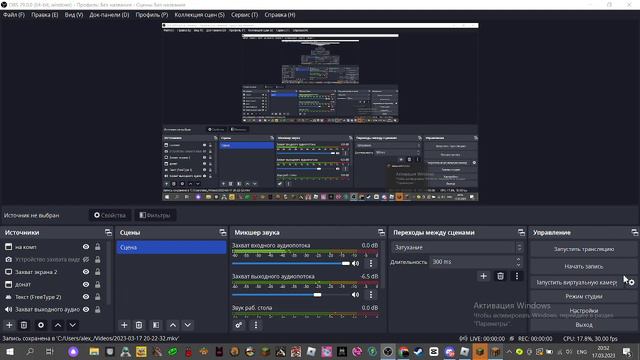Open the Затухание transition dropdown

click(x=457, y=247)
